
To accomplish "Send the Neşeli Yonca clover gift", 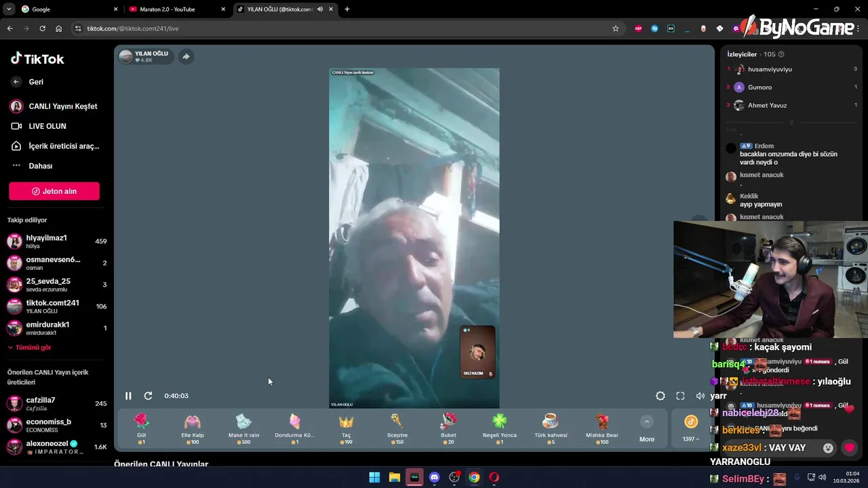I will point(500,428).
